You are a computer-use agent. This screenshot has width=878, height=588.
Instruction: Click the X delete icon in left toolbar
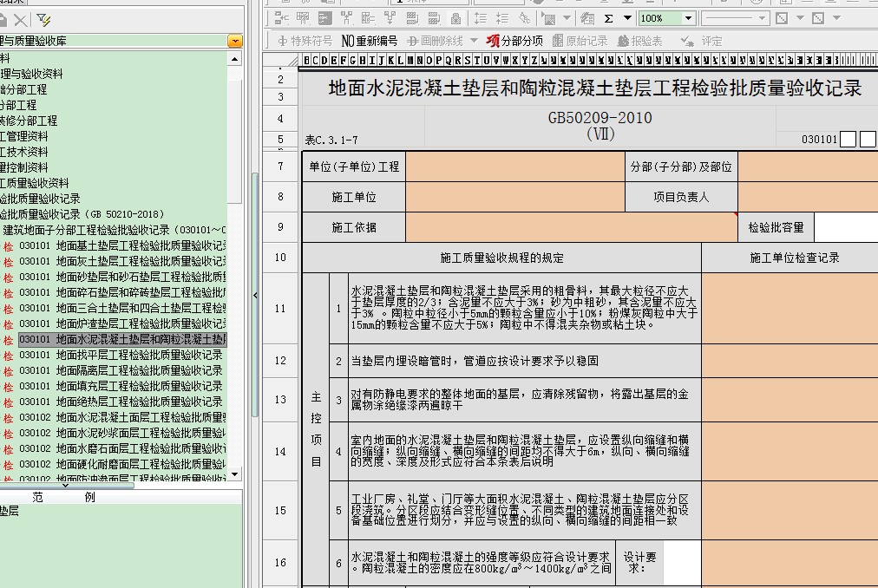(20, 19)
